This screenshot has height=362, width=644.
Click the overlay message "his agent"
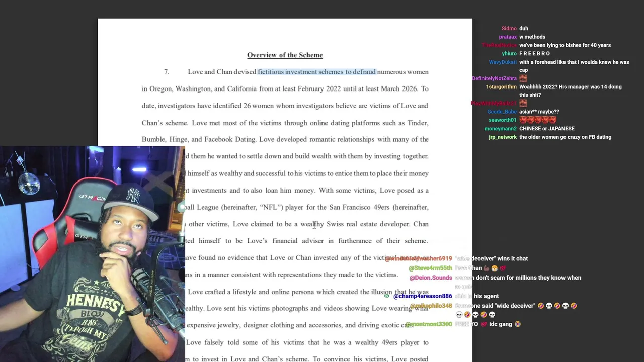pyautogui.click(x=486, y=296)
